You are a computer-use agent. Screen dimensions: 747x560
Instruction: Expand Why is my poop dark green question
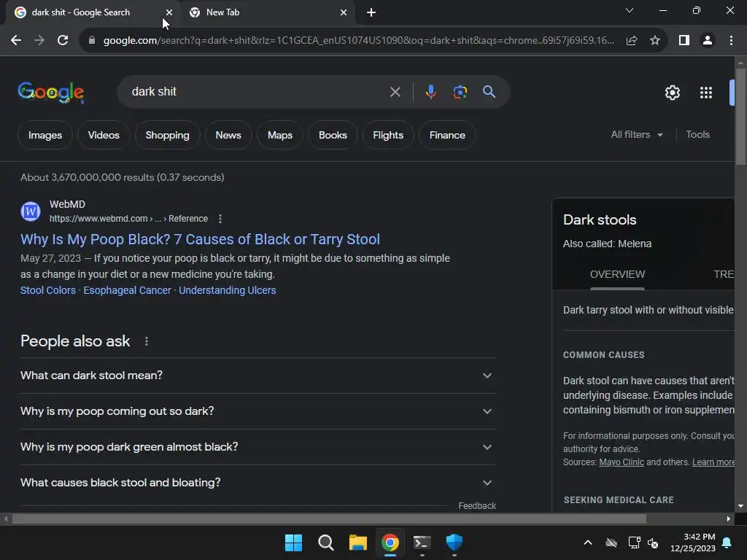point(258,447)
